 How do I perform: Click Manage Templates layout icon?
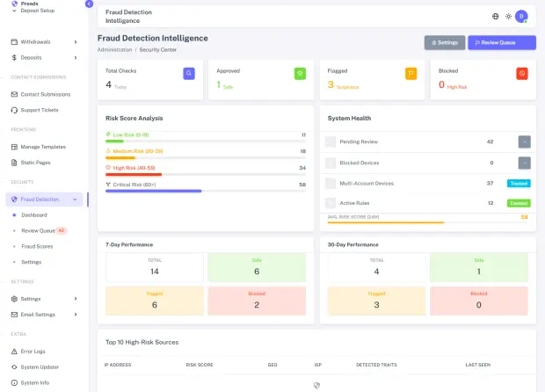pyautogui.click(x=14, y=147)
